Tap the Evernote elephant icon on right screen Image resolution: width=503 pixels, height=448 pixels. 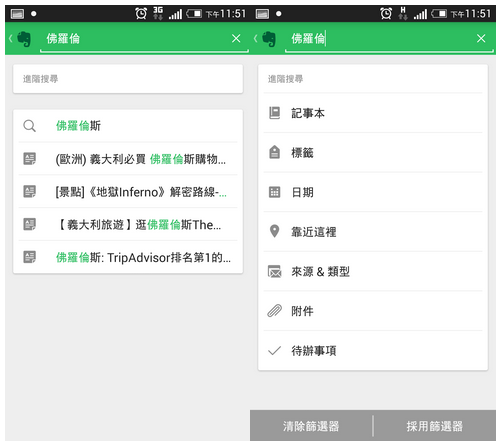point(269,39)
